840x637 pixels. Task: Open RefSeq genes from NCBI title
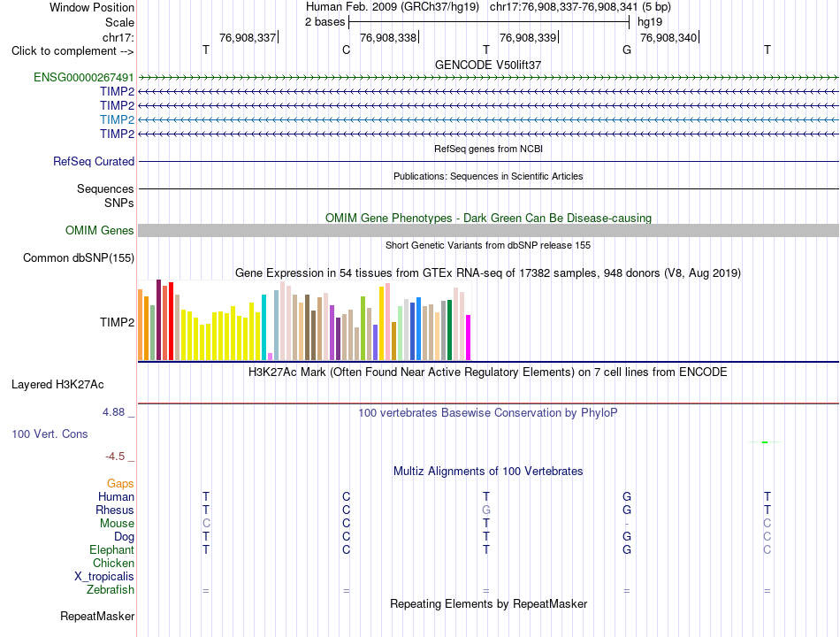click(489, 149)
